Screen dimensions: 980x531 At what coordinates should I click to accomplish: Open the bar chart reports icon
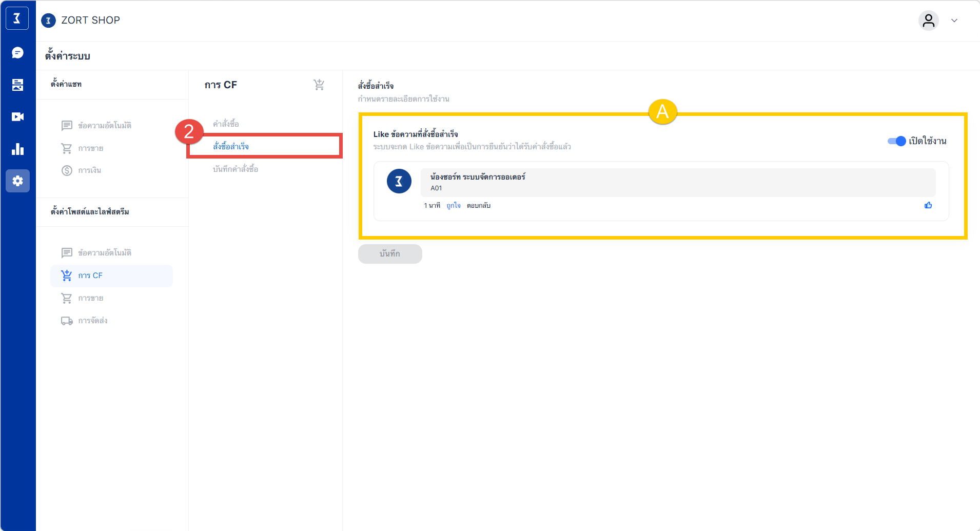pos(17,149)
